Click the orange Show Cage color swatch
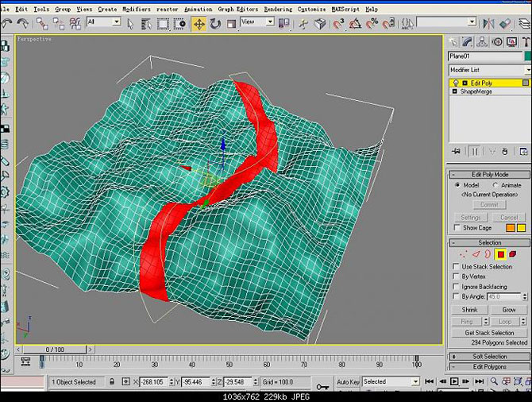Screen dimensions: 532x402 511,227
